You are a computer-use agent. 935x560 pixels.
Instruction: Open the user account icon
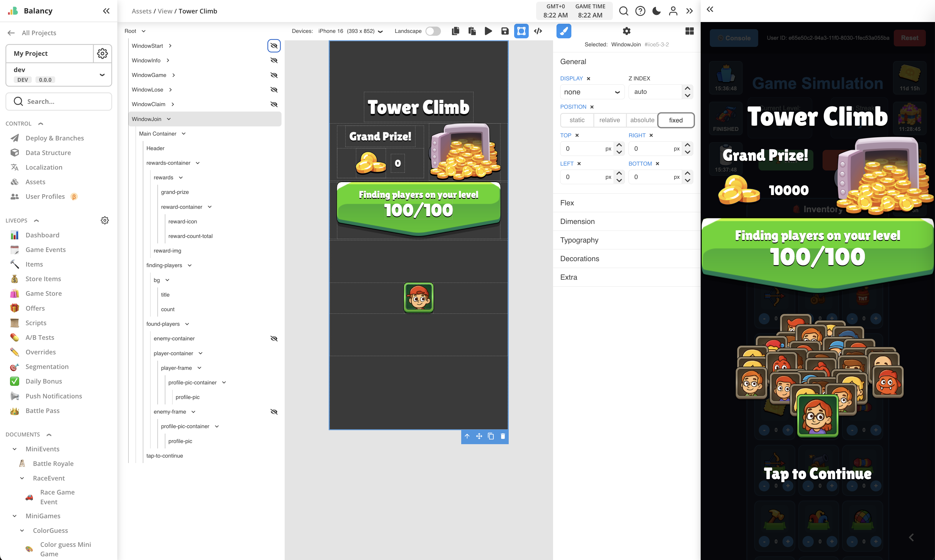tap(673, 11)
